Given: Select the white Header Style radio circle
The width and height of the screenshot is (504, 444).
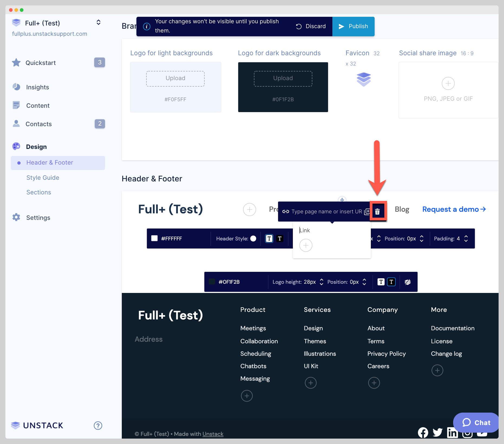Looking at the screenshot, I should point(253,239).
